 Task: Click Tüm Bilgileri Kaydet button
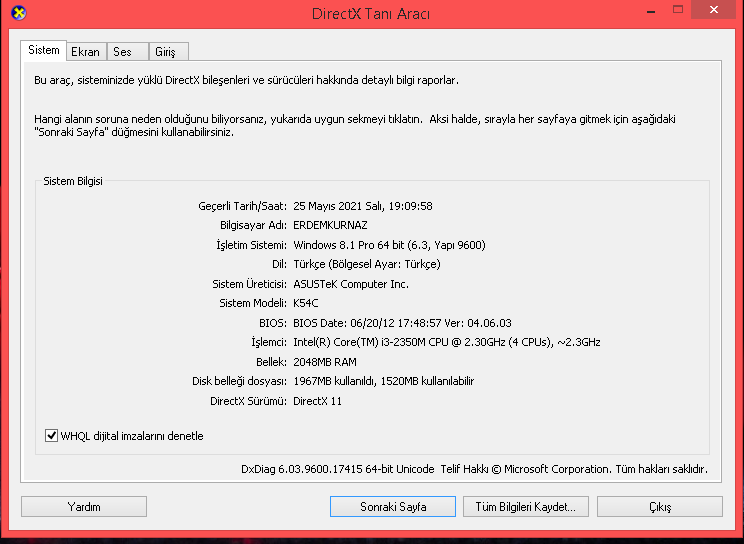coord(526,506)
